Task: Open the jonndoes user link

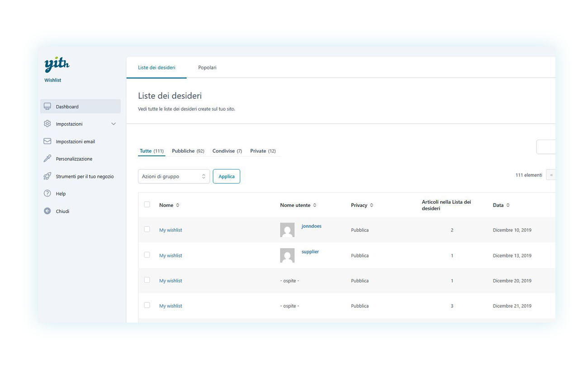Action: point(311,226)
